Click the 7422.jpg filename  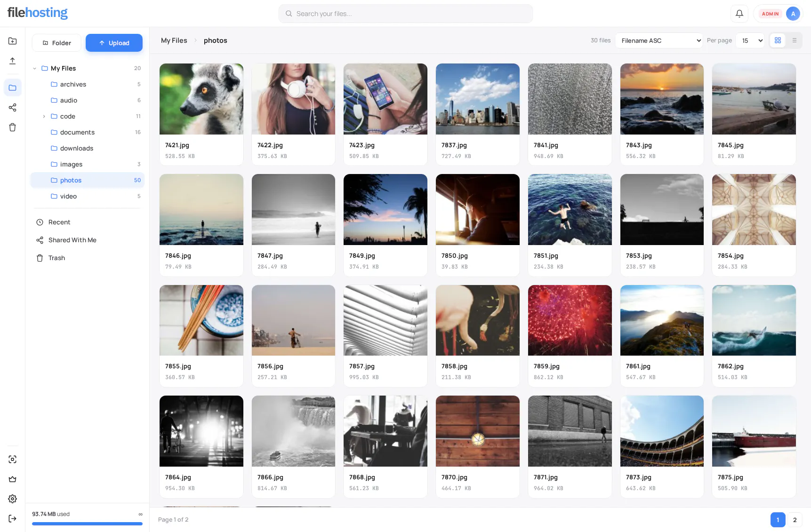pyautogui.click(x=270, y=145)
